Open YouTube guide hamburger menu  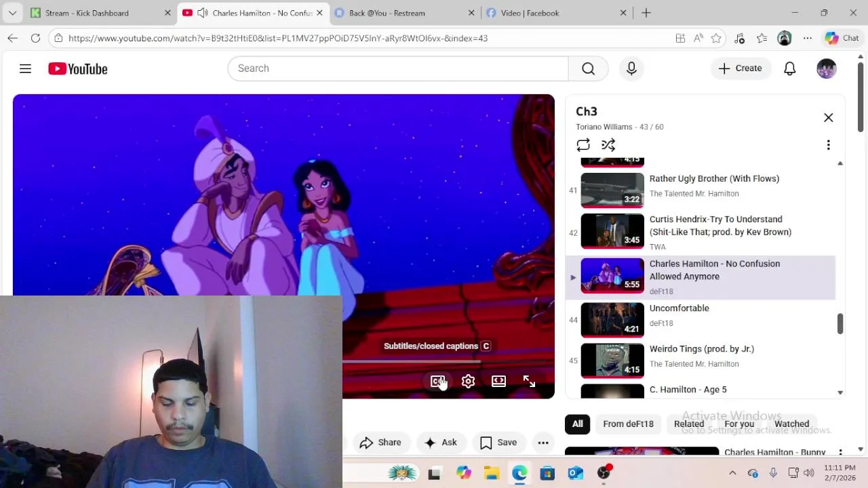pyautogui.click(x=25, y=68)
